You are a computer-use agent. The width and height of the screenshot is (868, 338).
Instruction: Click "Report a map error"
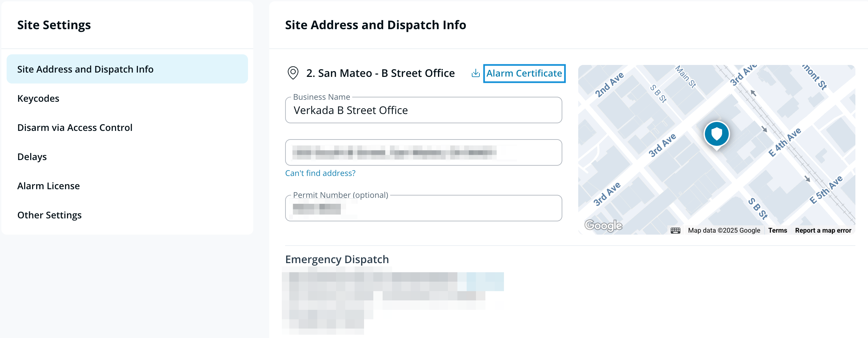pos(823,231)
